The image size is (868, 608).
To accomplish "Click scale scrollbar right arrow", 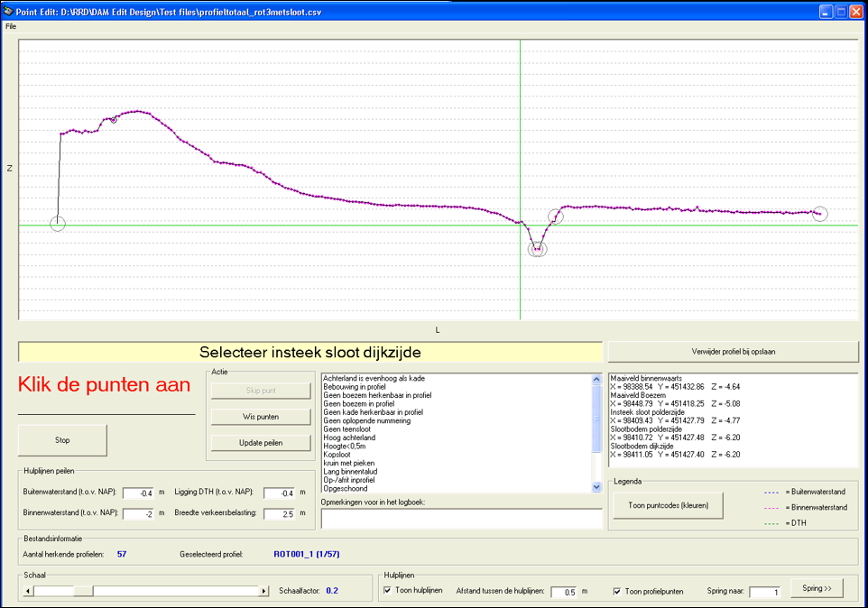I will coord(264,591).
